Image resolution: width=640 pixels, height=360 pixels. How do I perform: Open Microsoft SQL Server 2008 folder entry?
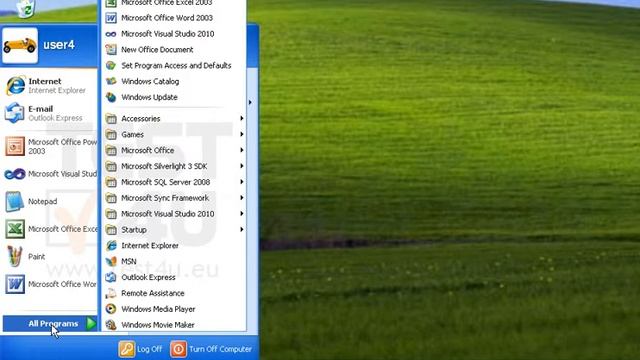coord(174,182)
